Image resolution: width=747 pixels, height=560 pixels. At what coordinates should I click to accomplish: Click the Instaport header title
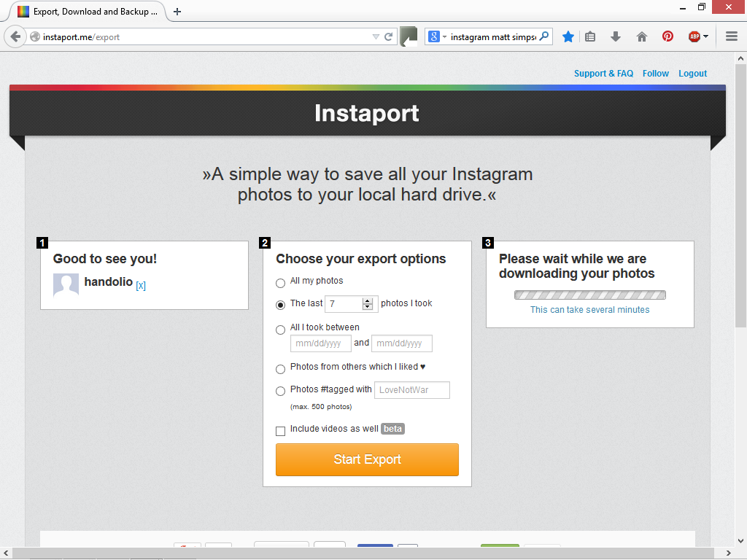(367, 113)
